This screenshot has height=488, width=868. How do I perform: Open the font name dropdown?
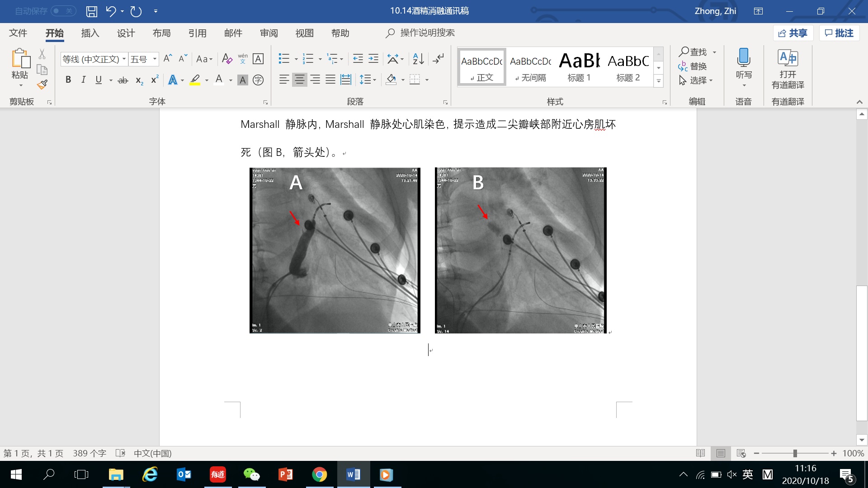click(x=124, y=59)
